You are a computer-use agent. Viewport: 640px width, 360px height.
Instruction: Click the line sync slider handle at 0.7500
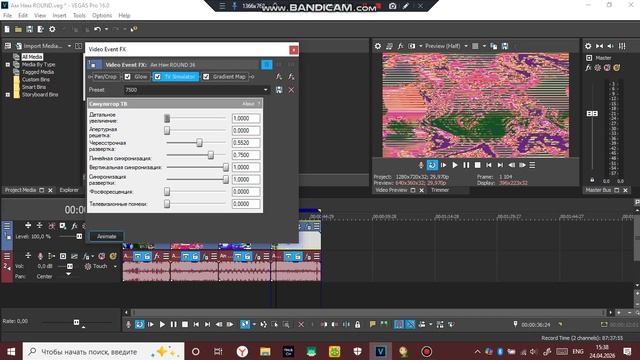pyautogui.click(x=211, y=155)
